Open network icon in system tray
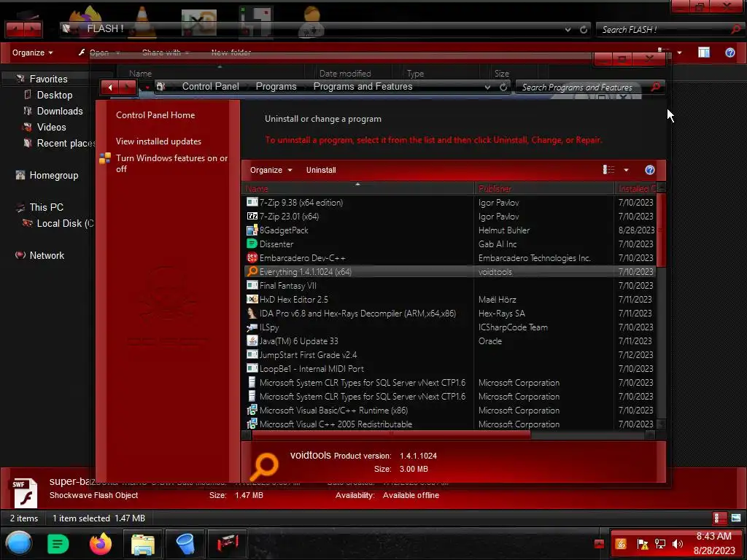747x560 pixels. coord(659,544)
